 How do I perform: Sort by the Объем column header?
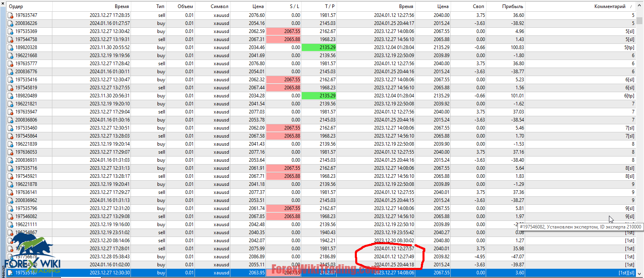click(x=180, y=6)
